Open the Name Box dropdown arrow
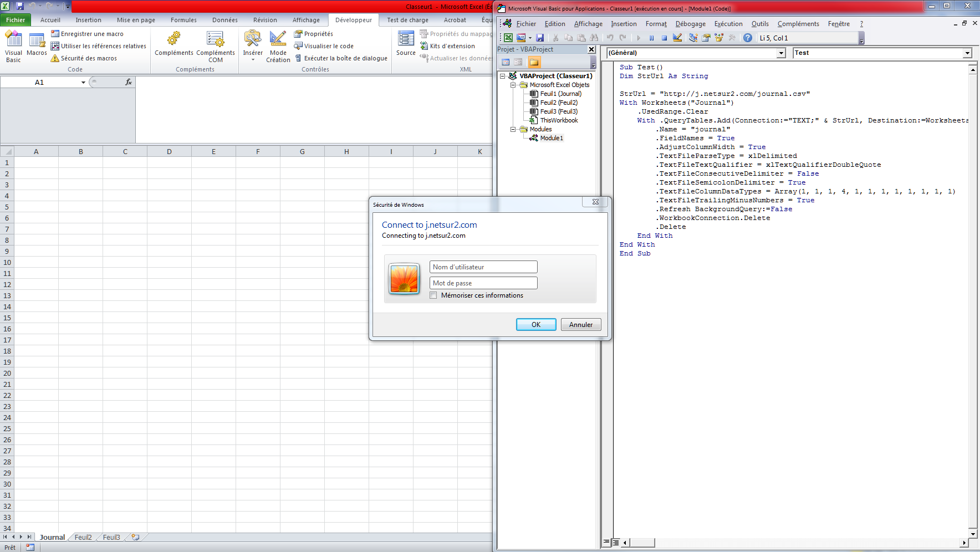This screenshot has height=552, width=980. click(83, 83)
